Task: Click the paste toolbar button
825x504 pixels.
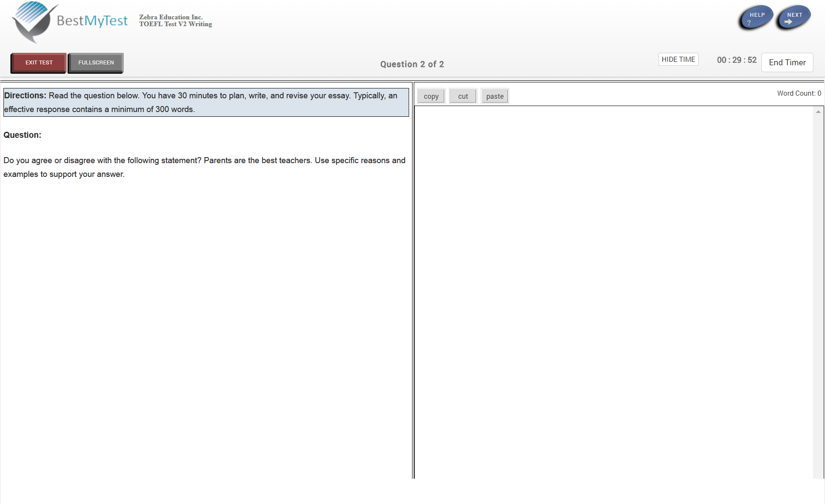Action: coord(495,96)
